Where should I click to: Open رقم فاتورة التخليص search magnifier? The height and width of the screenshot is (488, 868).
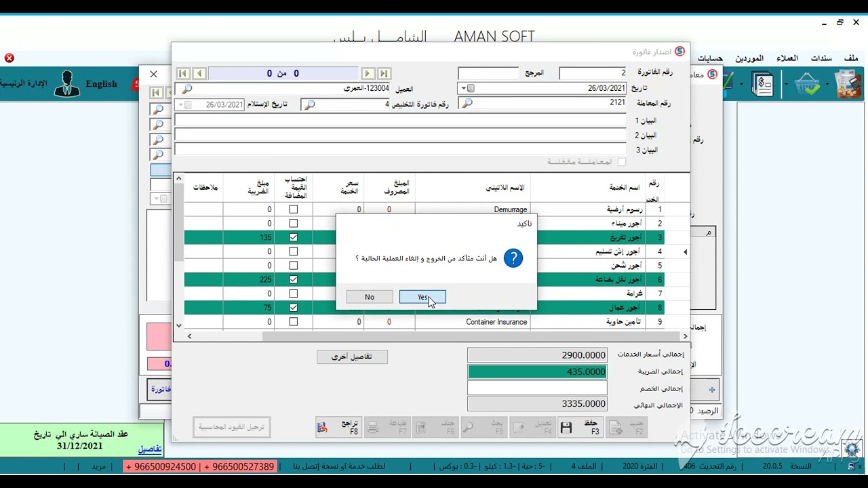pos(309,104)
